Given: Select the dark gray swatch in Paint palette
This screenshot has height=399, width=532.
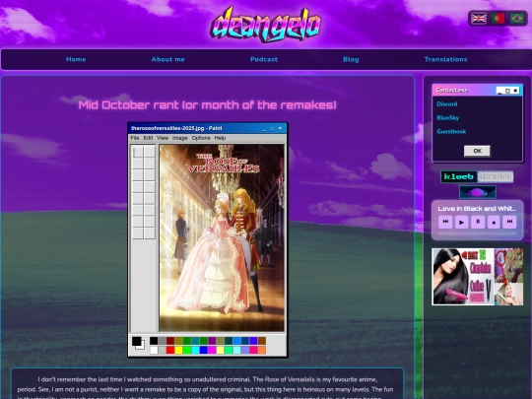Looking at the screenshot, I should tap(163, 341).
